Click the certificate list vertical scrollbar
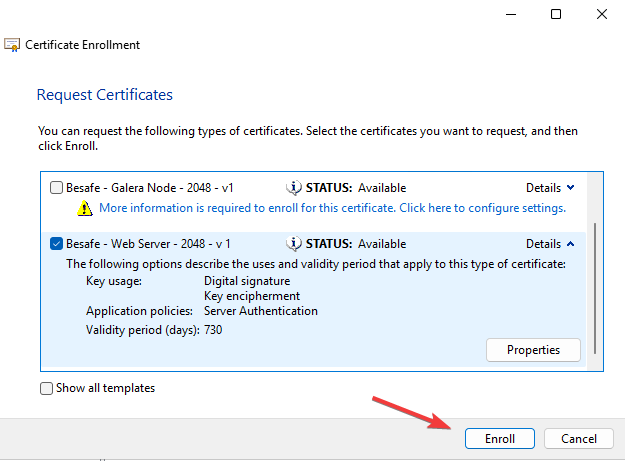 click(x=595, y=288)
